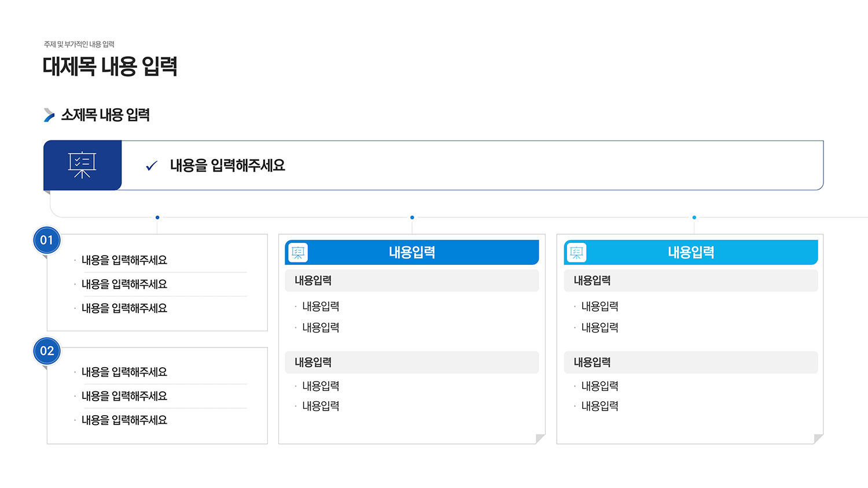Select the presentation board icon in the dark blue box
868x488 pixels.
pyautogui.click(x=82, y=165)
